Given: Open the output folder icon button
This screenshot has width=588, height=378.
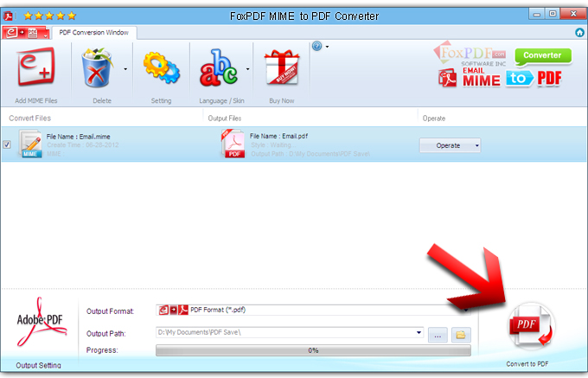Looking at the screenshot, I should pyautogui.click(x=461, y=336).
